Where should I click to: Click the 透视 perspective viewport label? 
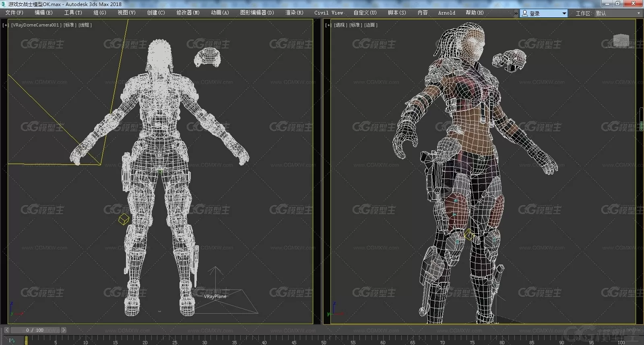(x=340, y=25)
